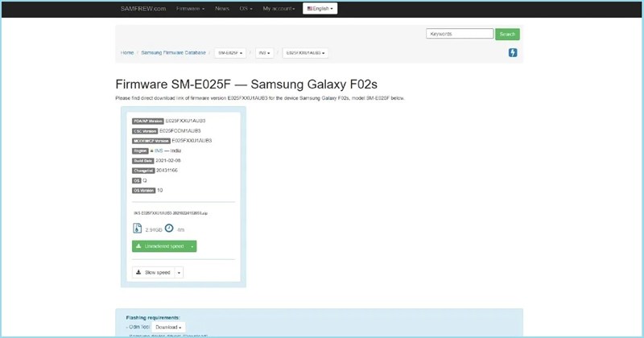The width and height of the screenshot is (644, 338).
Task: Expand the Unmetered speed caret
Action: (x=192, y=246)
